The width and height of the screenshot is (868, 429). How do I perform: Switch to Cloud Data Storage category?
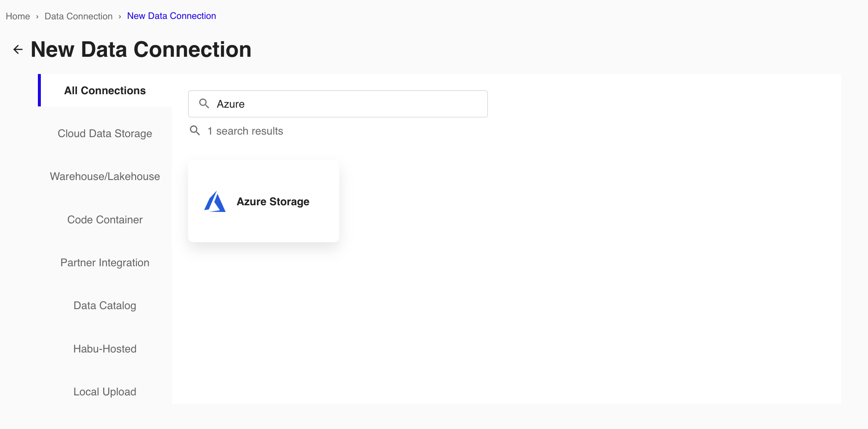(105, 133)
